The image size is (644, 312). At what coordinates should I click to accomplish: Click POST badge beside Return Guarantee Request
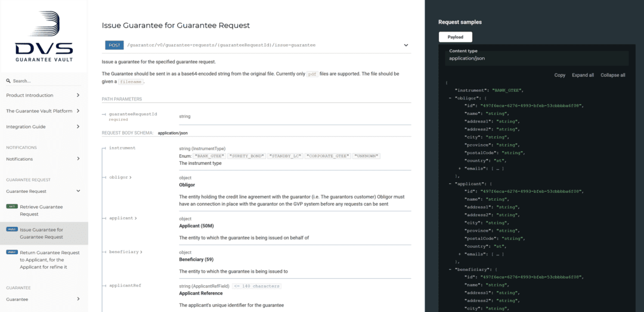(11, 252)
